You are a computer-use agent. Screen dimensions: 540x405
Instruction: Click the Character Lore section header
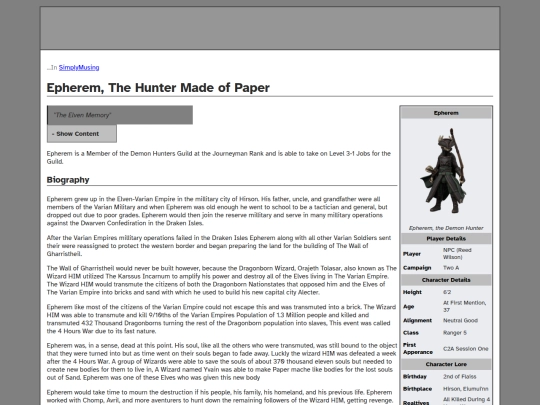coord(446,364)
